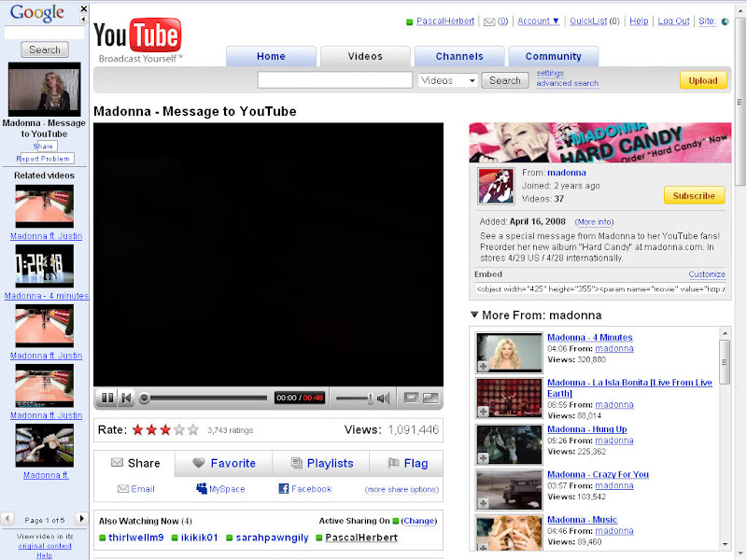Collapse the More From: madonna section
This screenshot has height=560, width=747.
click(x=474, y=315)
